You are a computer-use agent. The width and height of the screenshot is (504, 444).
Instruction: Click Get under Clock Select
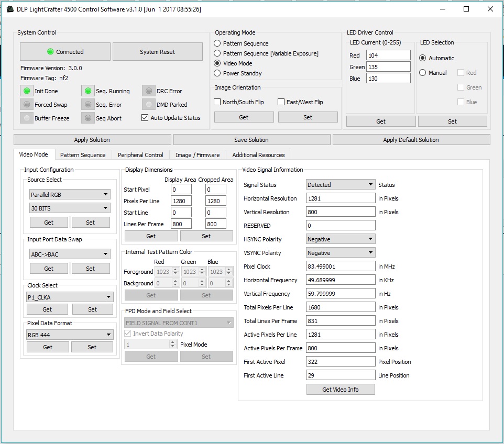pos(47,309)
